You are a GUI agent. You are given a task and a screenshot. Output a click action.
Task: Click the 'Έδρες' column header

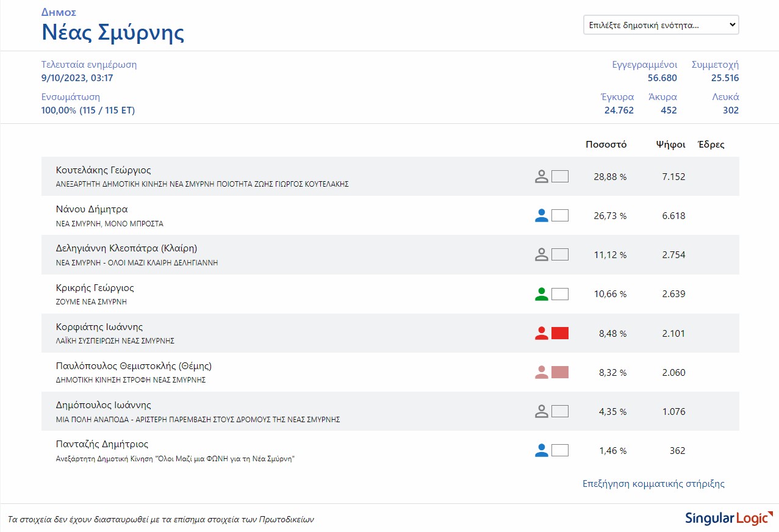pyautogui.click(x=711, y=145)
